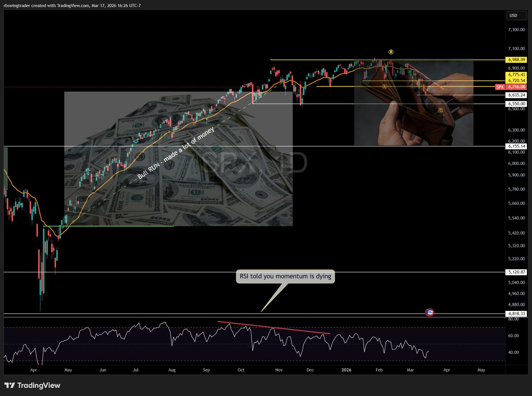Click the 7,100.00 price axis value

[x=516, y=49]
